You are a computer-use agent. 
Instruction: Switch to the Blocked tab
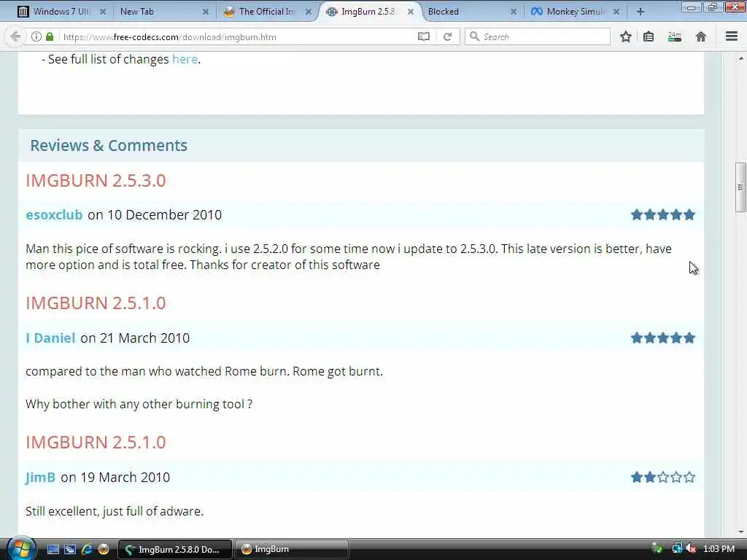click(x=472, y=12)
